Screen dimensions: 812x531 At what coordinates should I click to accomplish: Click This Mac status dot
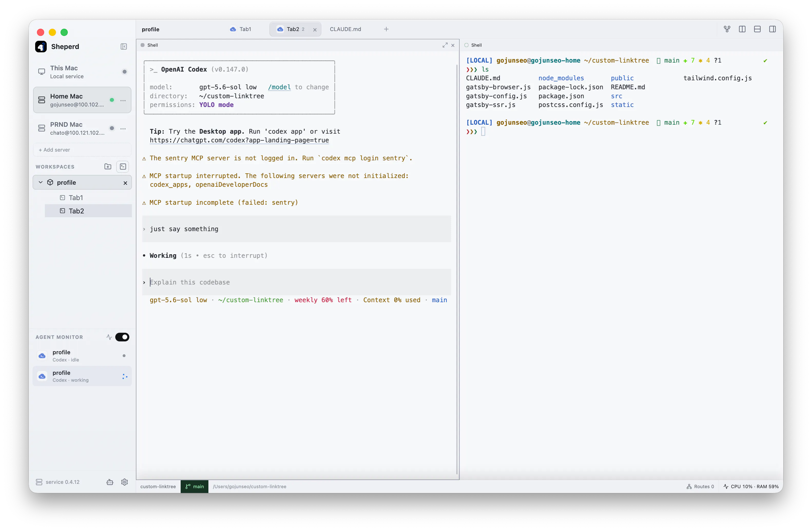click(124, 72)
